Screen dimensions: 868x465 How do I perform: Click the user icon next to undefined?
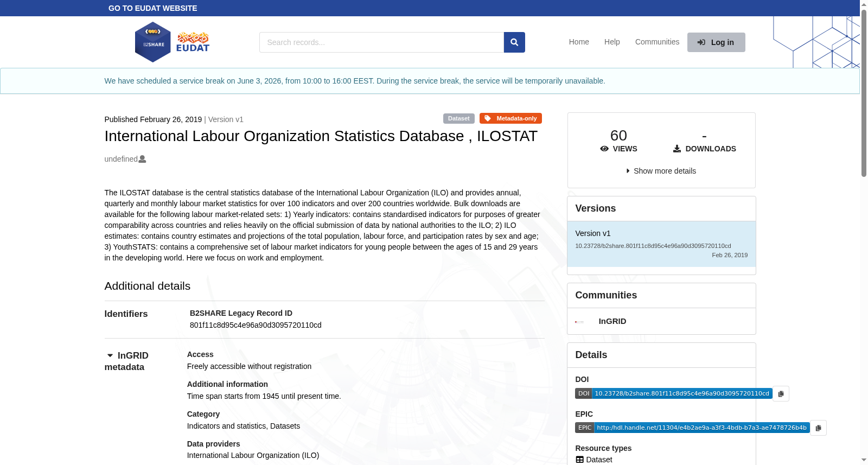coord(142,159)
